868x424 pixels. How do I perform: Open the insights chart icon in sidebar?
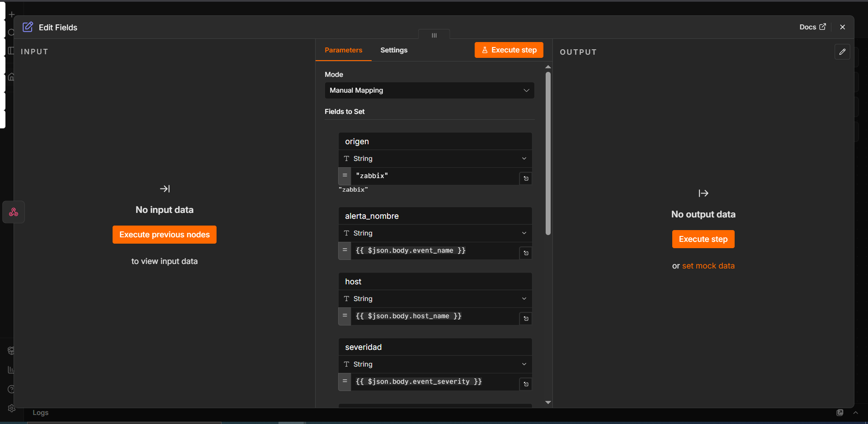point(11,370)
